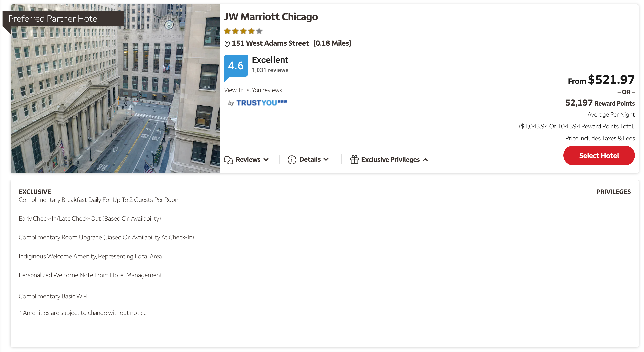Click the Details chevron arrow

click(x=326, y=159)
